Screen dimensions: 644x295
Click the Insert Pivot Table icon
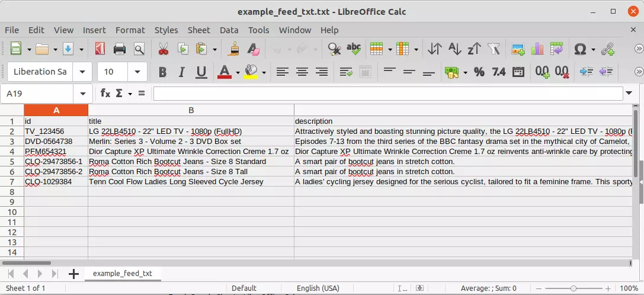[x=557, y=49]
